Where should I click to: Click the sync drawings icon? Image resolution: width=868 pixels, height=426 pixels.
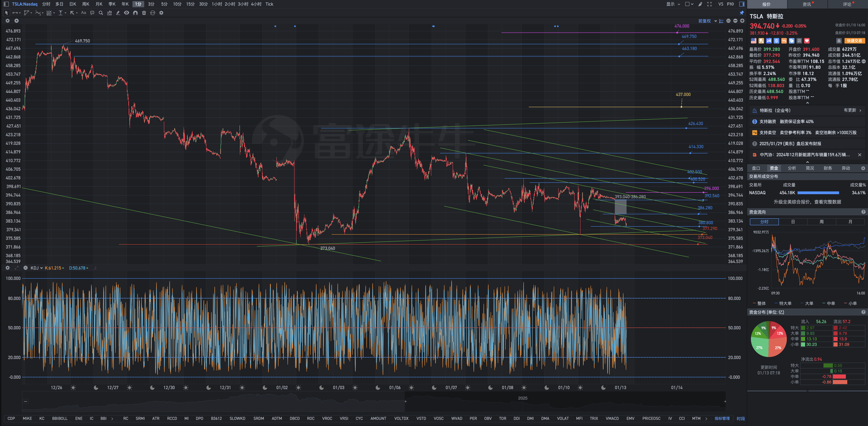click(x=153, y=13)
